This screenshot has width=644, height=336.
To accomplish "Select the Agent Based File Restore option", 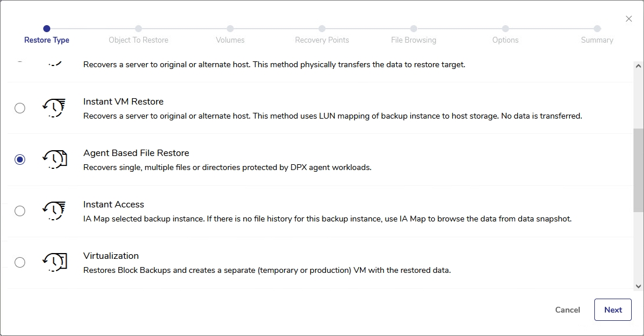I will point(20,160).
